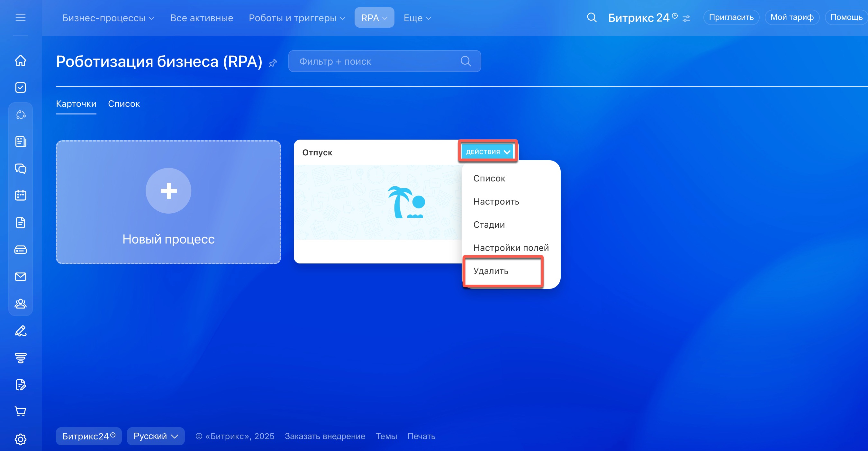The image size is (868, 451).
Task: Click the home icon in sidebar
Action: click(21, 61)
